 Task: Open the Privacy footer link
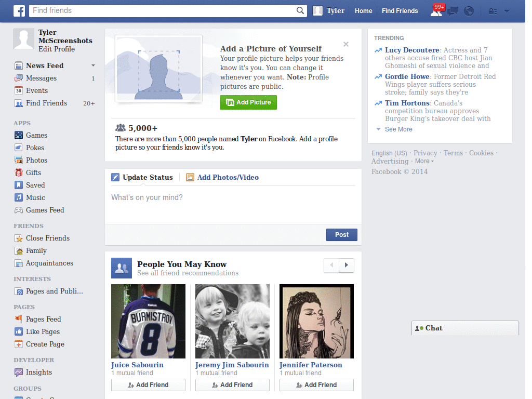425,153
